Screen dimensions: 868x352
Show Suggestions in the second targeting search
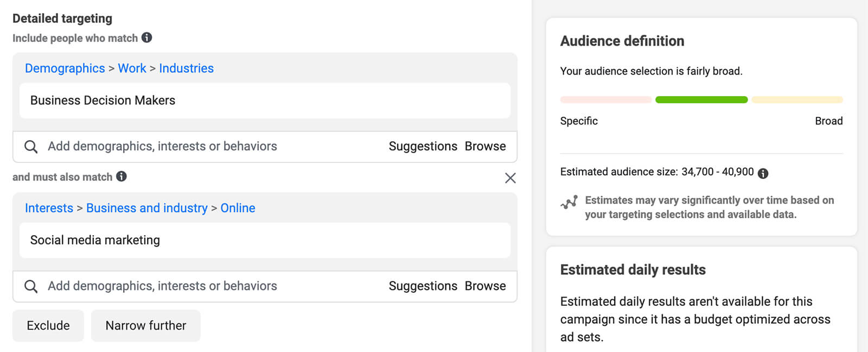423,286
